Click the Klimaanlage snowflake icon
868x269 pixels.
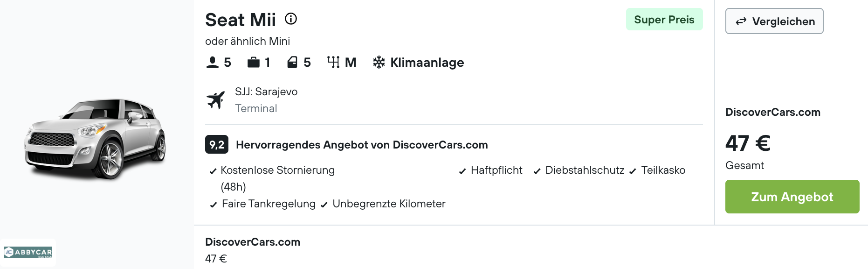(x=379, y=62)
